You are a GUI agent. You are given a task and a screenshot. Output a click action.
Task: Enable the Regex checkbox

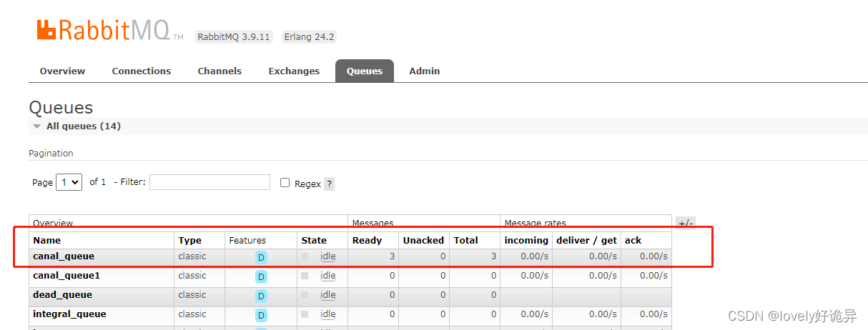pyautogui.click(x=285, y=183)
